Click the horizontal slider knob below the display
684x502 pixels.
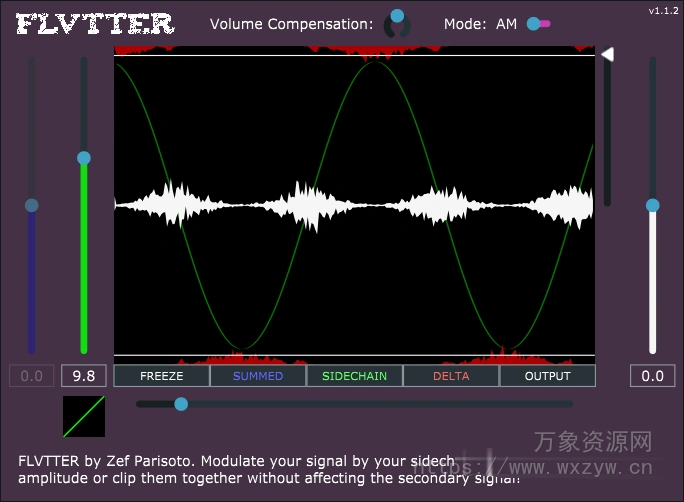click(181, 404)
